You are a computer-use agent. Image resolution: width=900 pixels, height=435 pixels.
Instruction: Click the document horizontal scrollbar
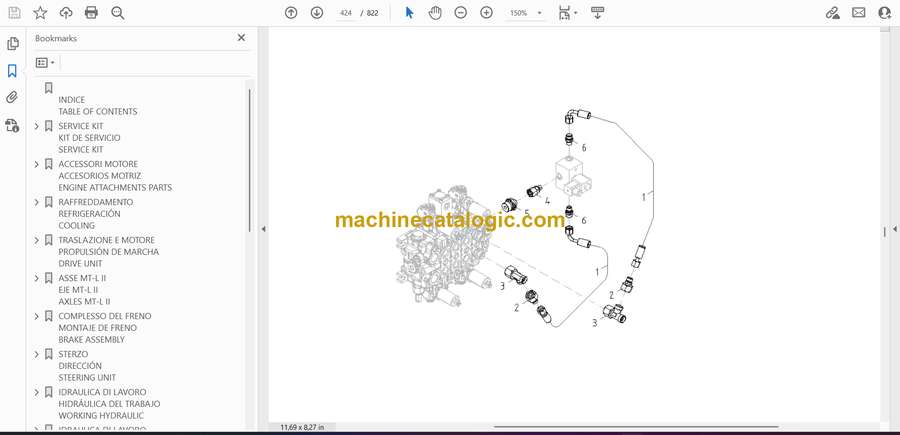pos(636,426)
